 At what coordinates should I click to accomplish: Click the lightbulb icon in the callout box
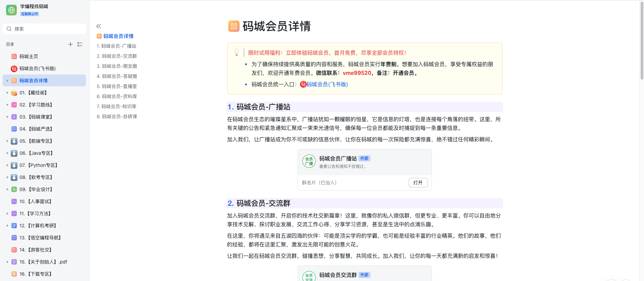click(237, 53)
